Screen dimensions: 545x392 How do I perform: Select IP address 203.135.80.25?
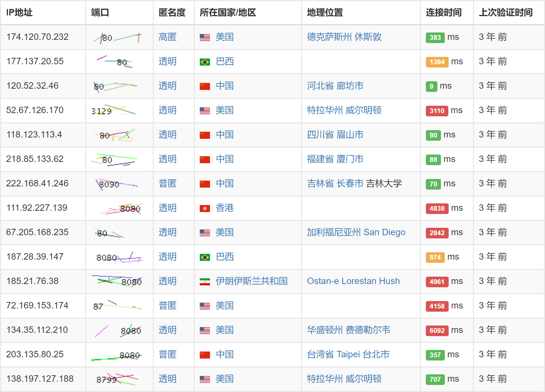(x=35, y=354)
